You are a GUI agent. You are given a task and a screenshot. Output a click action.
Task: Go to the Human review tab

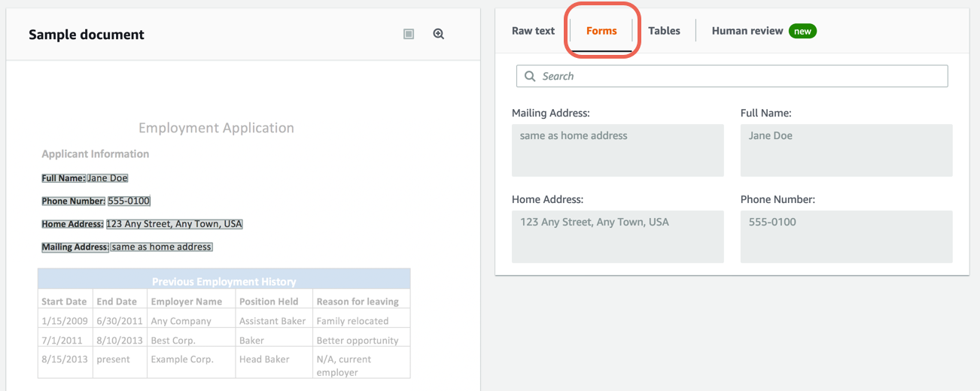click(x=747, y=31)
